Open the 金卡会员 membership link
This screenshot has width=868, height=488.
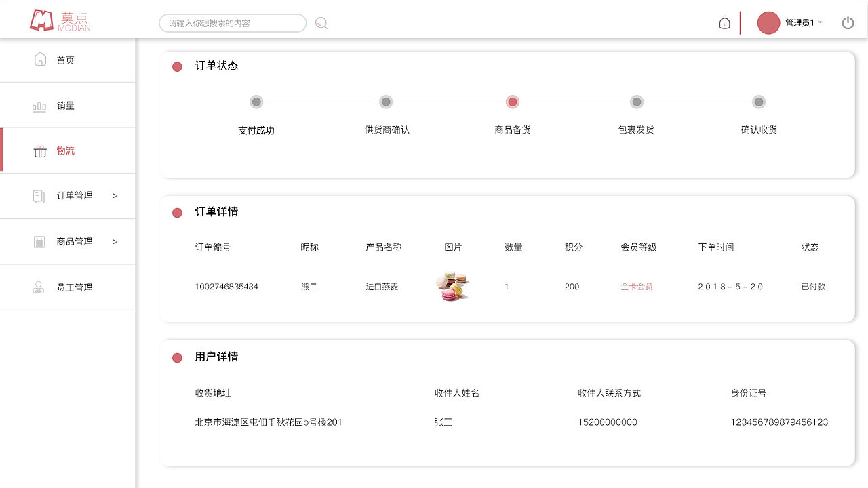(x=636, y=286)
